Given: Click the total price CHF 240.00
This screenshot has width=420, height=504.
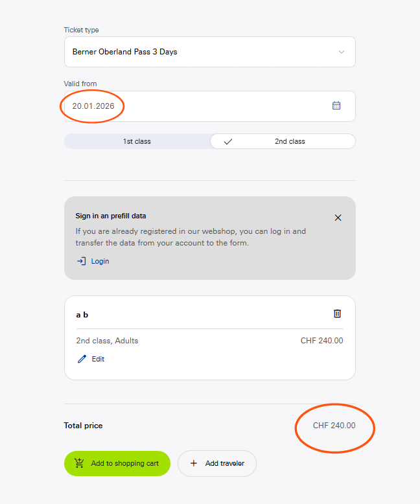Looking at the screenshot, I should point(334,426).
